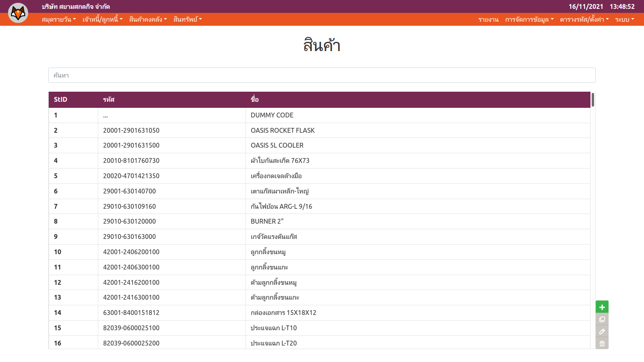Select the OASIS ROCKET FLASK cell
Image resolution: width=644 pixels, height=362 pixels.
[418, 130]
